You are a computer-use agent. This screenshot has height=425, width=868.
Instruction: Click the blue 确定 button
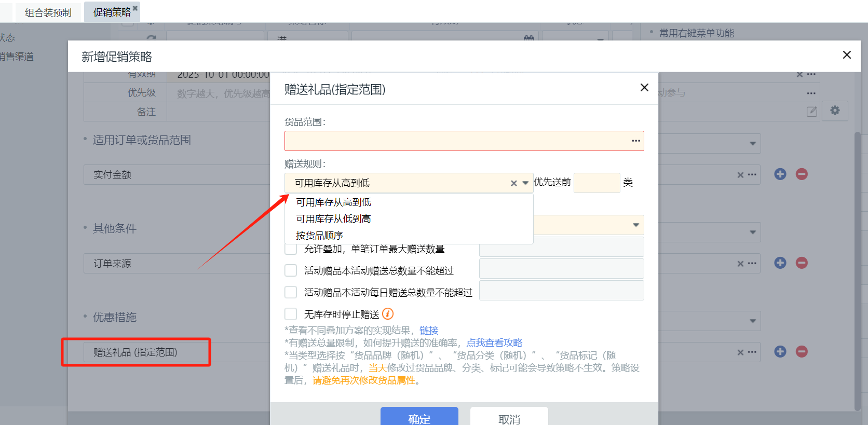coord(419,418)
